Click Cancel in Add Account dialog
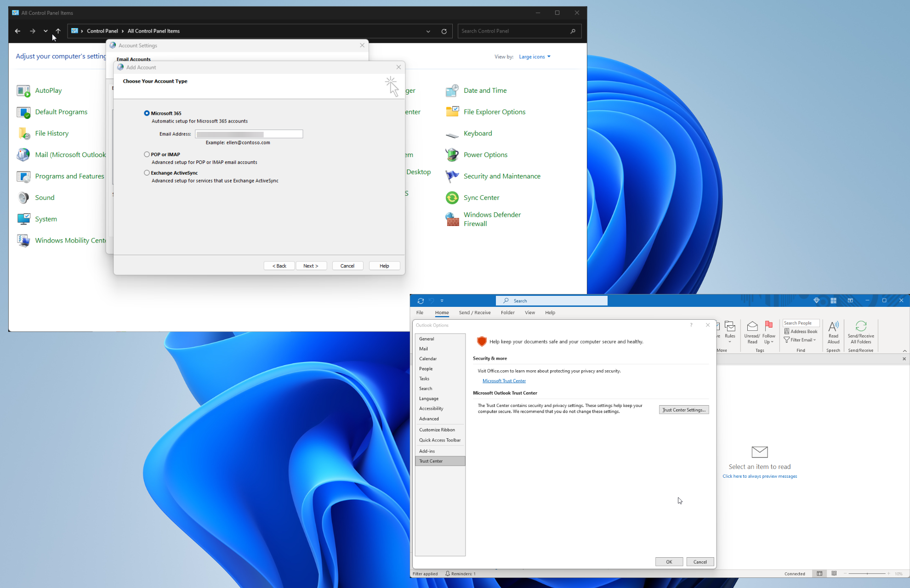 [347, 266]
